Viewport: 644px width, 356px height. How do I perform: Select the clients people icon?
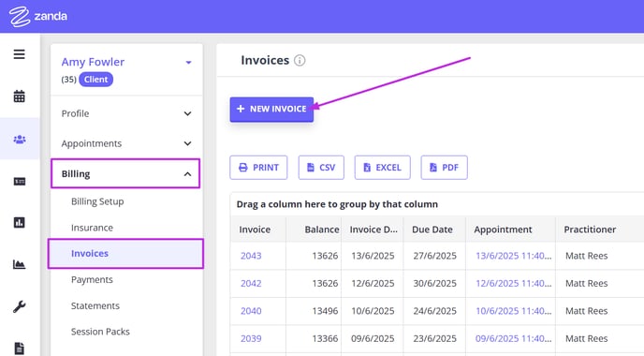tap(20, 139)
